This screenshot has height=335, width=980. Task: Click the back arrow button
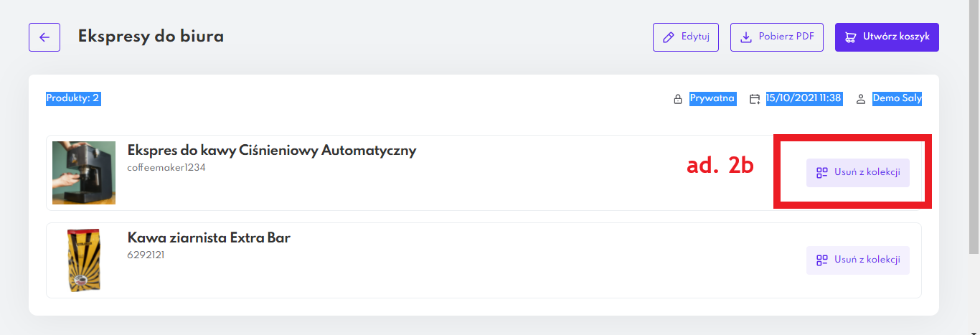44,37
